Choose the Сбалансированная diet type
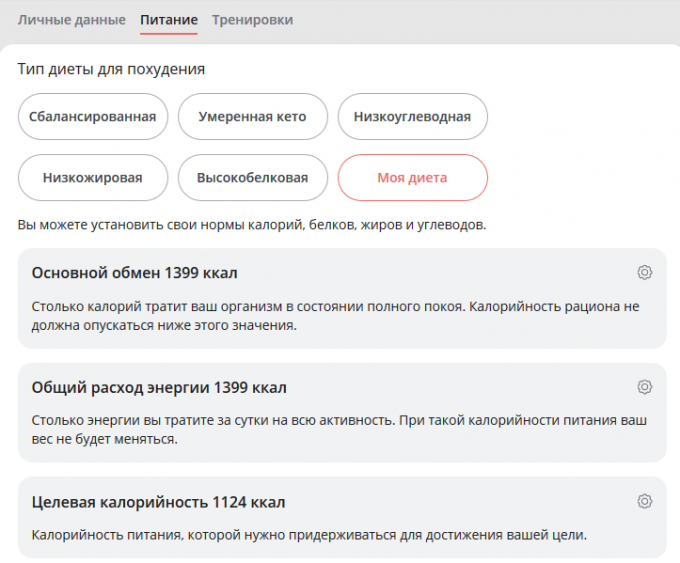Viewport: 680px width, 563px height. click(92, 117)
